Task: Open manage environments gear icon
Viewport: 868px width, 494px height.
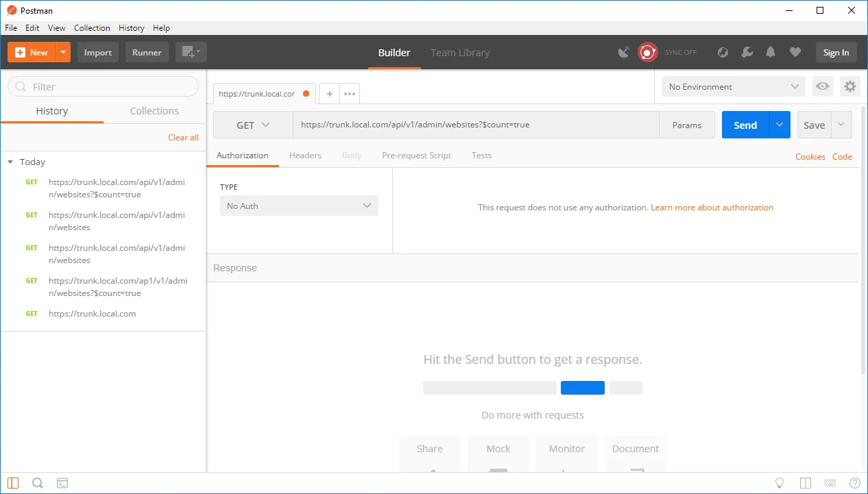Action: [x=850, y=86]
